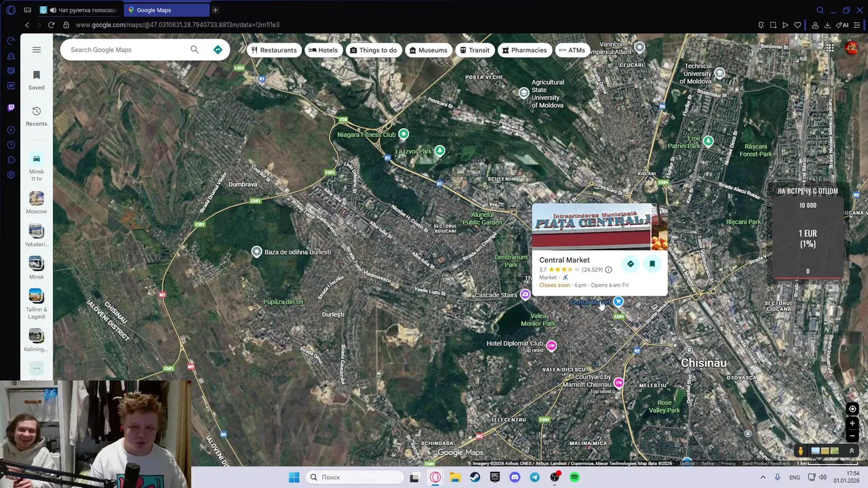Image resolution: width=868 pixels, height=488 pixels.
Task: Open the Windows Start menu
Action: coord(294,477)
